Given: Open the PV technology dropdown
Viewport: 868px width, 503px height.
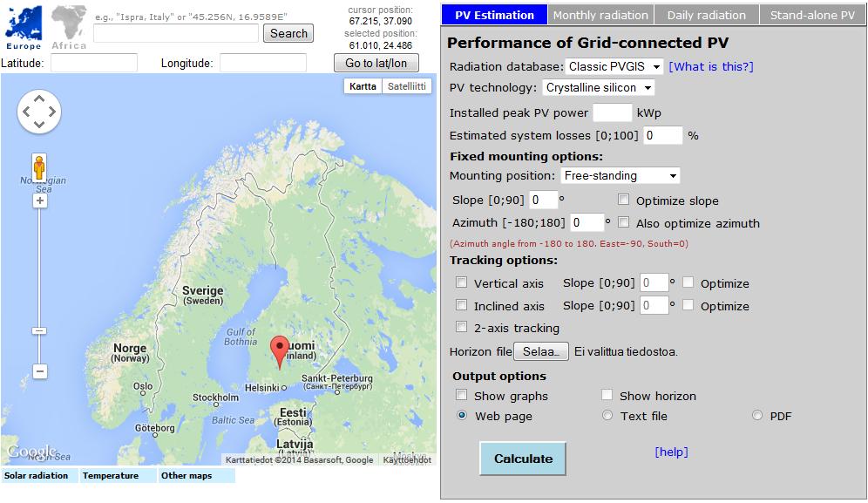Looking at the screenshot, I should coord(599,87).
